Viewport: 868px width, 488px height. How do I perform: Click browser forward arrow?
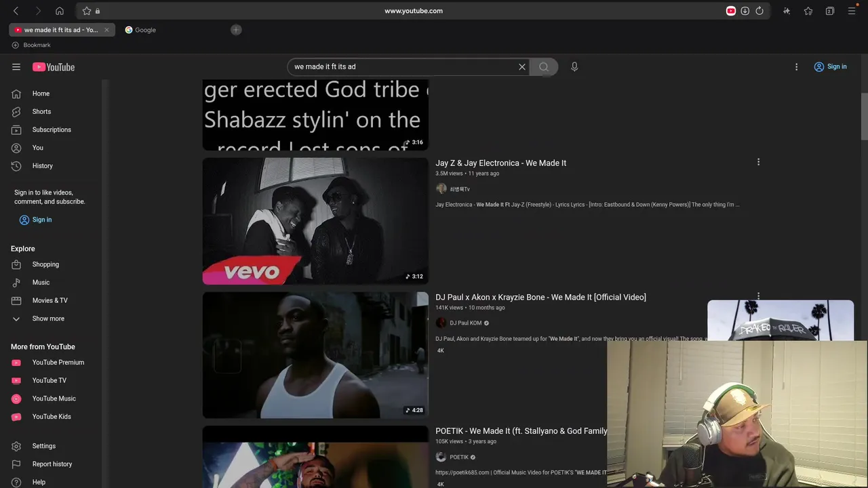[38, 11]
